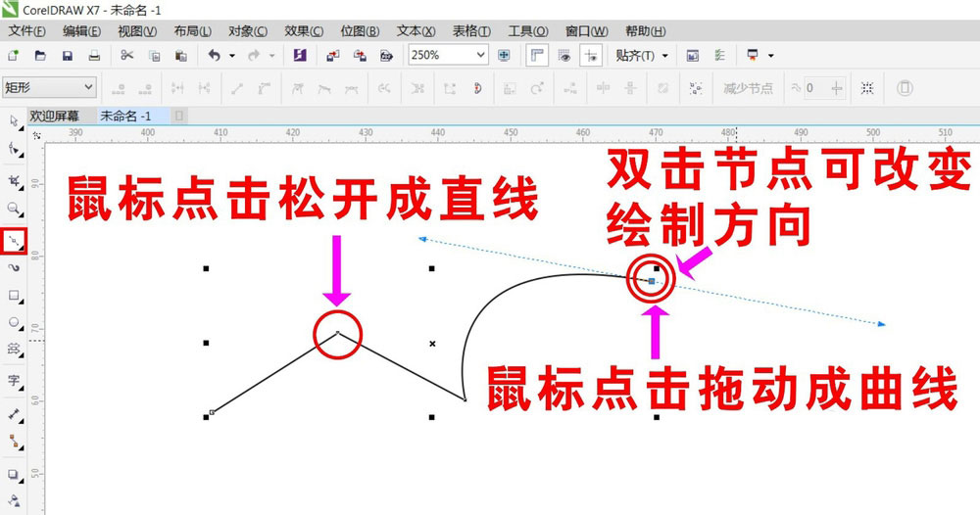The image size is (980, 515).
Task: Undo the last action
Action: pyautogui.click(x=215, y=56)
